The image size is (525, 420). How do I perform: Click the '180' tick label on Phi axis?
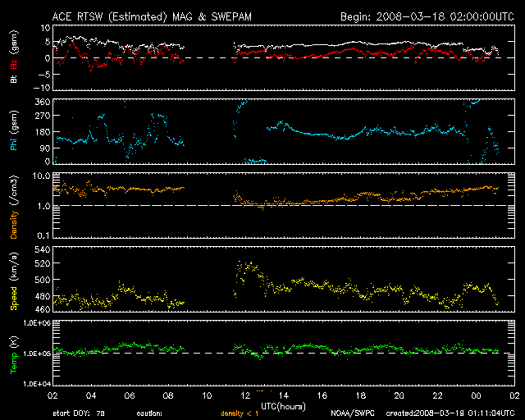pyautogui.click(x=43, y=132)
